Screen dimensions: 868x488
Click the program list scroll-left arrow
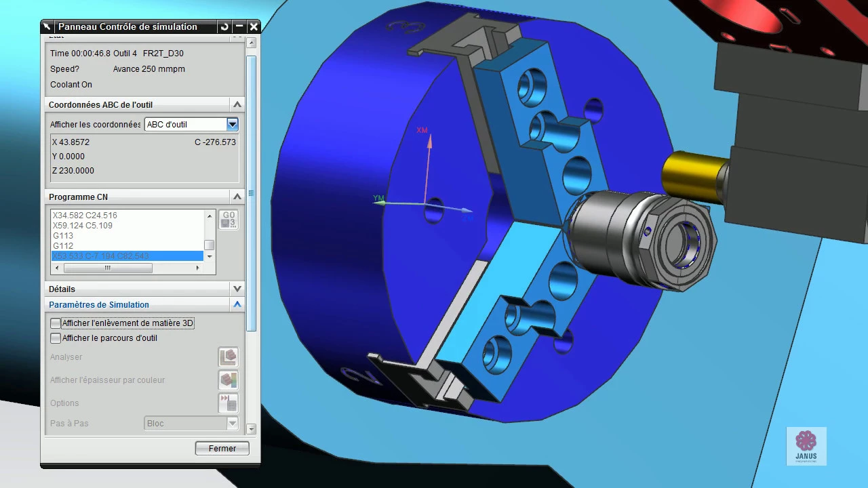click(56, 268)
